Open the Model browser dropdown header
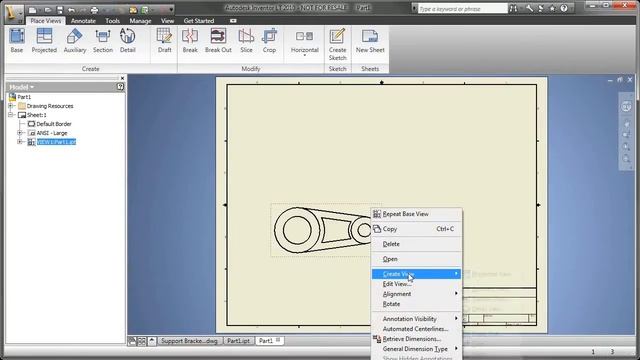 [21, 87]
